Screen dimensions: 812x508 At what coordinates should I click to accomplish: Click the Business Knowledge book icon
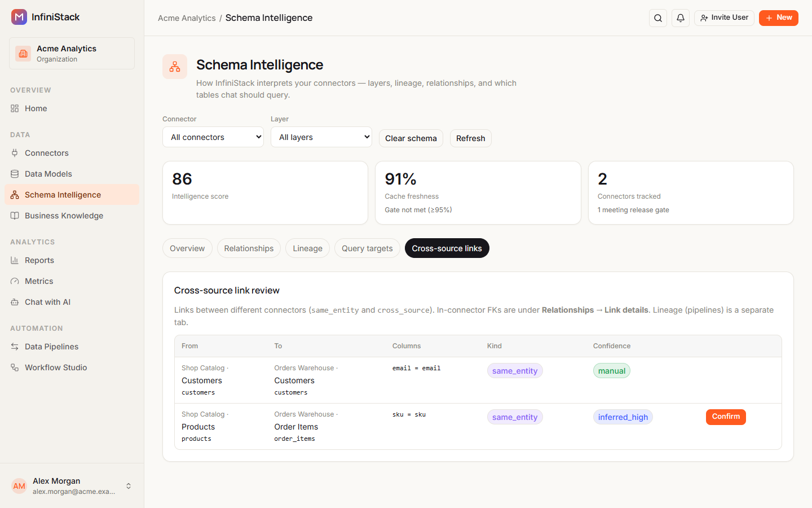[x=15, y=216]
